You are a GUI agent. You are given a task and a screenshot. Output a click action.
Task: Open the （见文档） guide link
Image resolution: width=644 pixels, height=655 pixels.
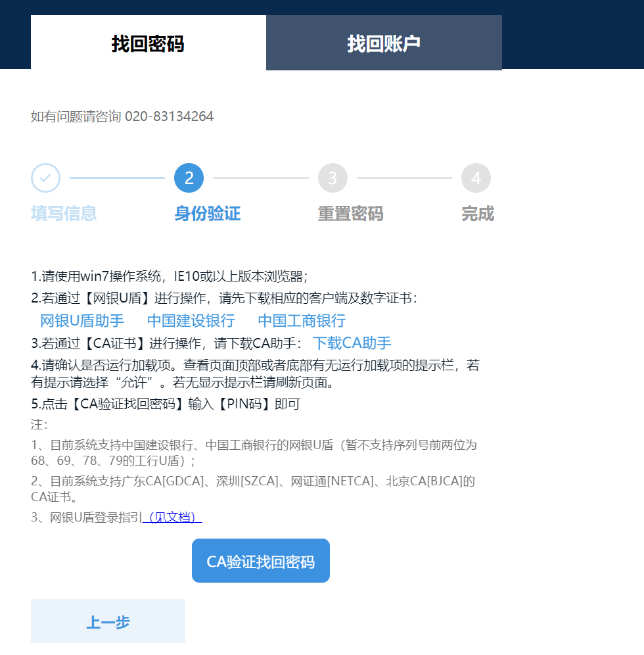tap(172, 517)
